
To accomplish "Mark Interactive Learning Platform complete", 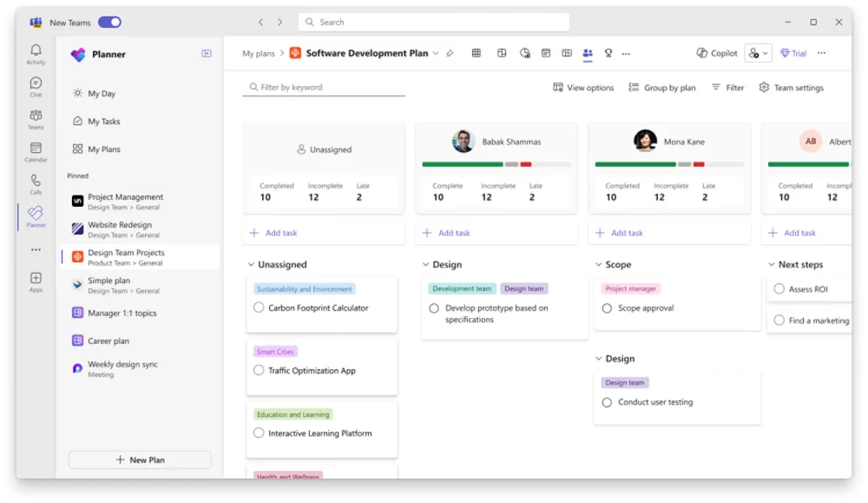I will click(x=259, y=433).
